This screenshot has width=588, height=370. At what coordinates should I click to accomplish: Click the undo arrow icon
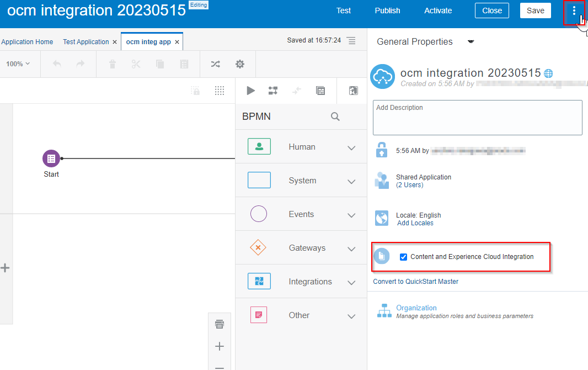(57, 64)
